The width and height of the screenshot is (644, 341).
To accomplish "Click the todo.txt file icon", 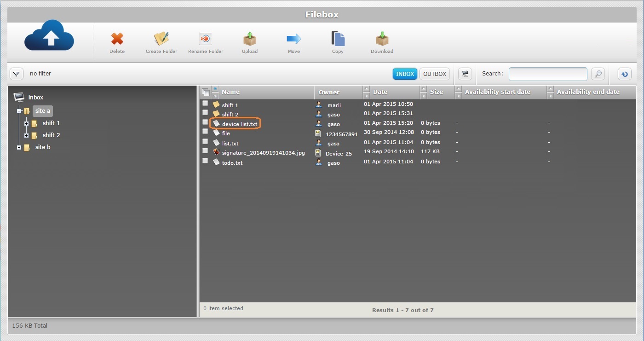I will click(216, 162).
